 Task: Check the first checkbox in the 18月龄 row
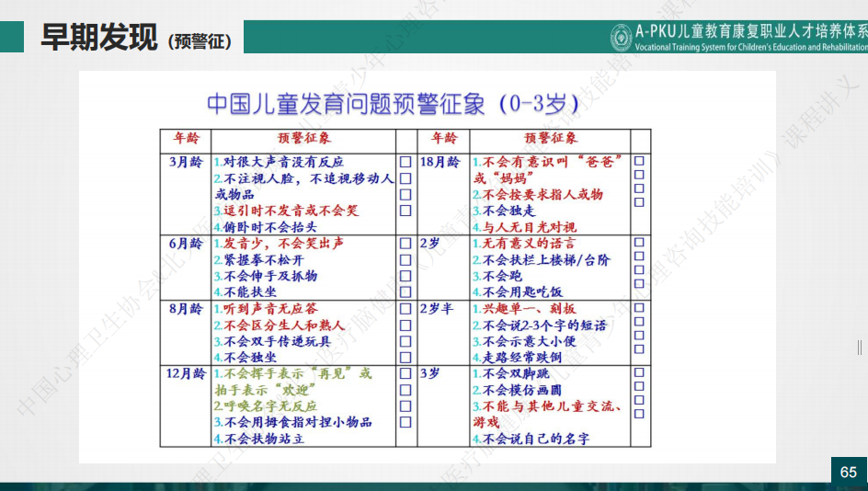639,161
